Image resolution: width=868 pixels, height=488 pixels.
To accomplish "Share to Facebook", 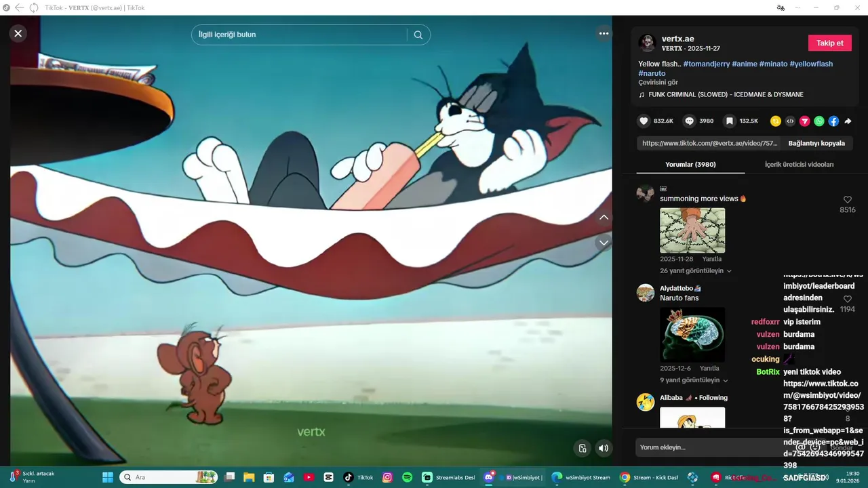I will (x=833, y=121).
